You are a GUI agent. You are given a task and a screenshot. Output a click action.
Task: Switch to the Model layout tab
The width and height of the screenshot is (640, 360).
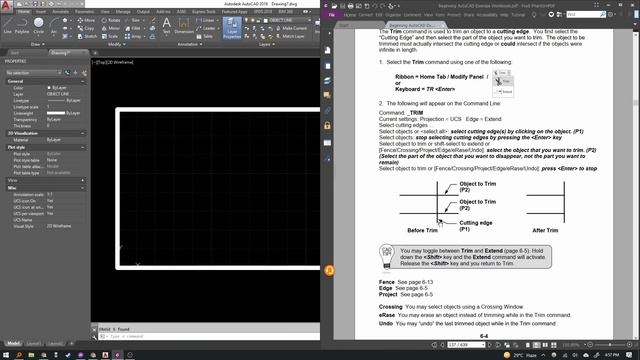tap(13, 344)
